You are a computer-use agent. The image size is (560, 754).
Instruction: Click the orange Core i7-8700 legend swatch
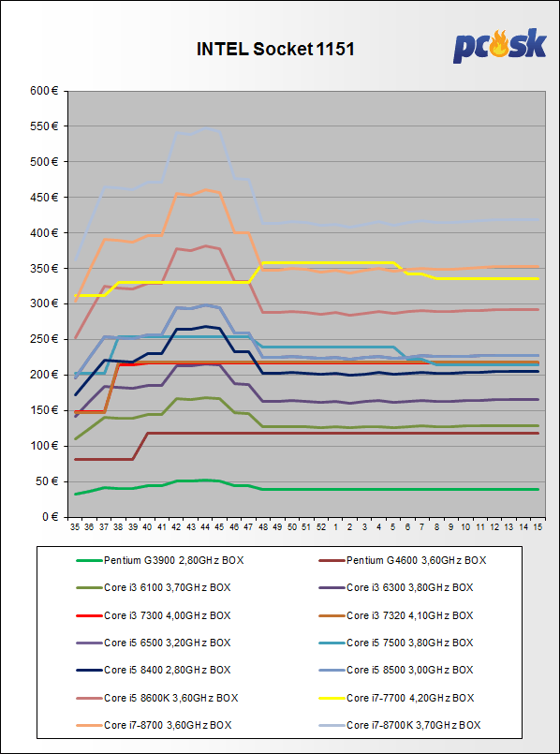click(89, 725)
